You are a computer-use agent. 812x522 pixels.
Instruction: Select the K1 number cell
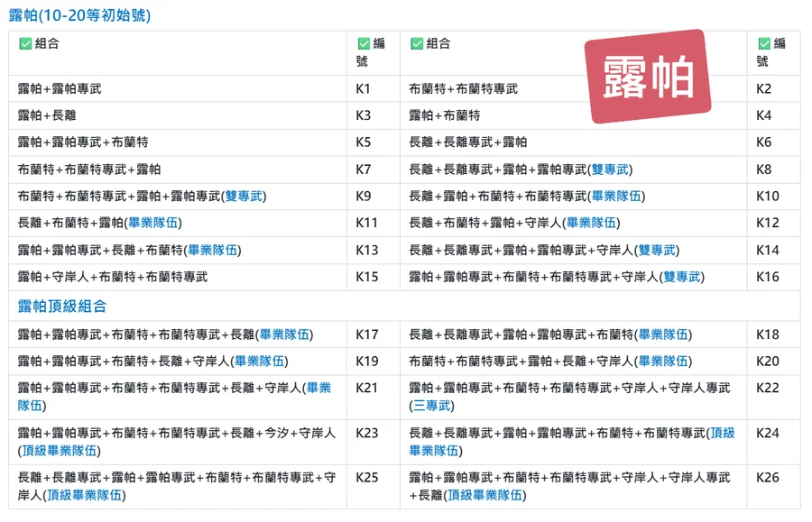point(364,89)
